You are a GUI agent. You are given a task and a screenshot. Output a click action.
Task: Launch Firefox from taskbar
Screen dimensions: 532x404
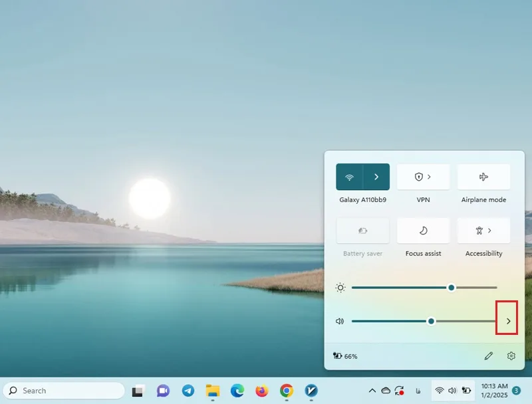coord(262,391)
